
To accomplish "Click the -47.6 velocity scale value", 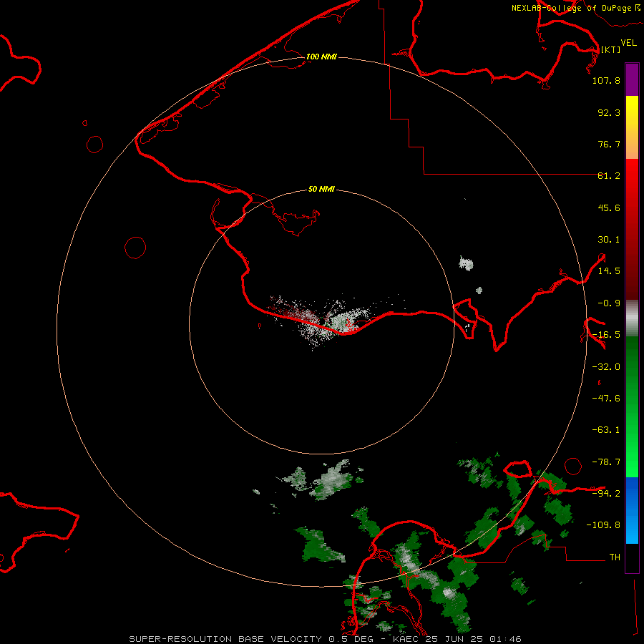I will pos(606,399).
